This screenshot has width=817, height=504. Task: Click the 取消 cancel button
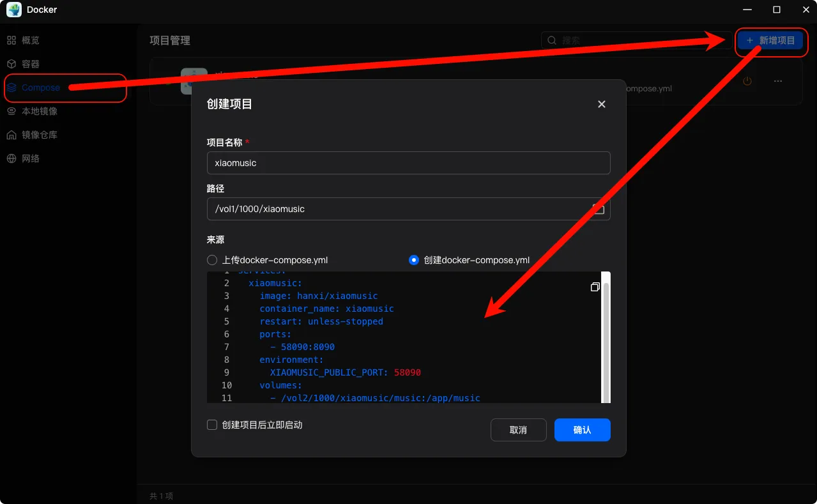pos(518,430)
